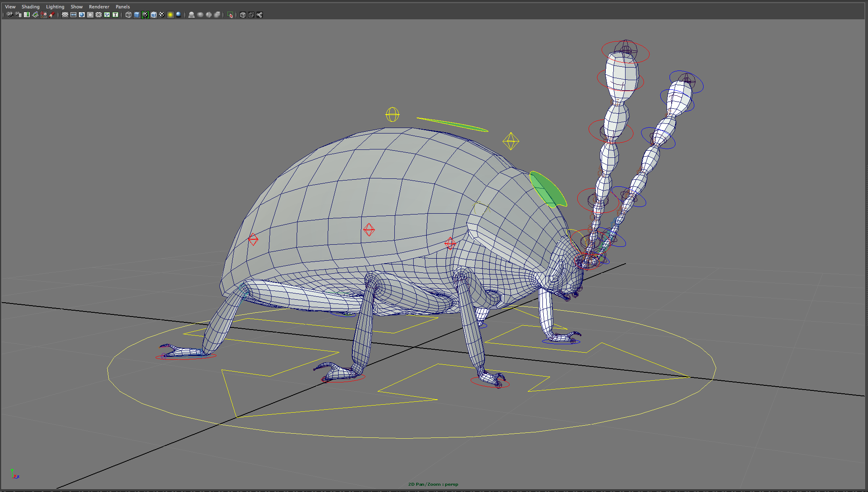Select yellow sphere rig control above shell
Image resolution: width=868 pixels, height=492 pixels.
[x=392, y=114]
